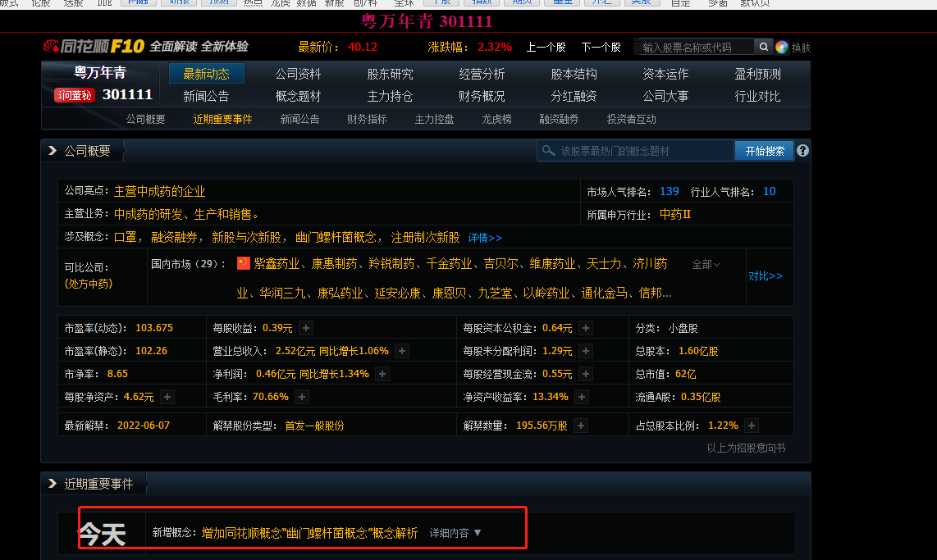Open the 分红融资 tab
This screenshot has height=560, width=937.
(574, 96)
